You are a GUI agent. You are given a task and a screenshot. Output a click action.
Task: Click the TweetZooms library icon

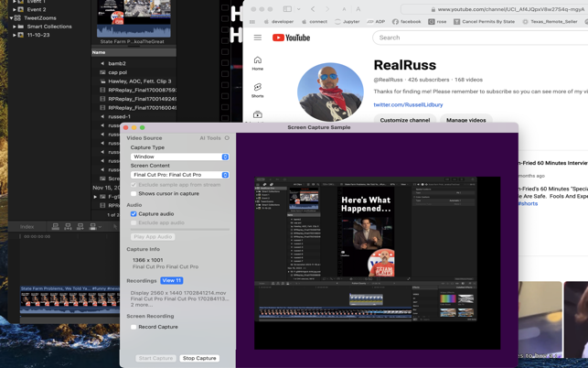(17, 17)
